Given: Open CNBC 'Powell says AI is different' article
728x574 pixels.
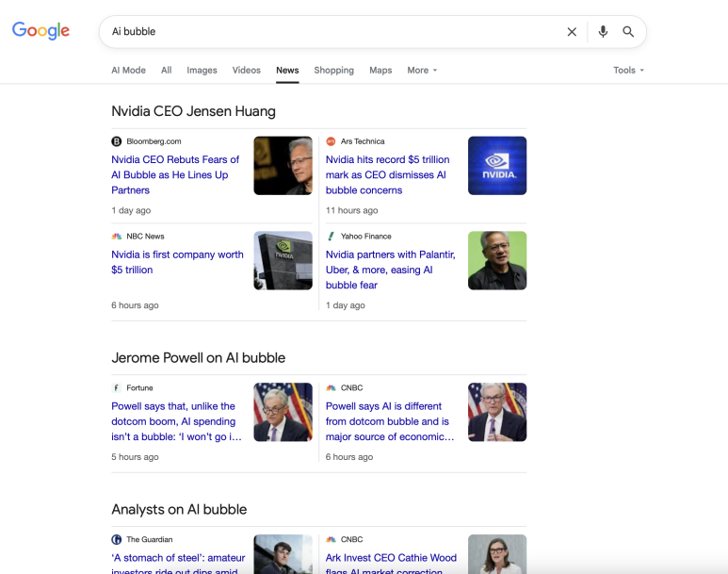Looking at the screenshot, I should (x=390, y=421).
